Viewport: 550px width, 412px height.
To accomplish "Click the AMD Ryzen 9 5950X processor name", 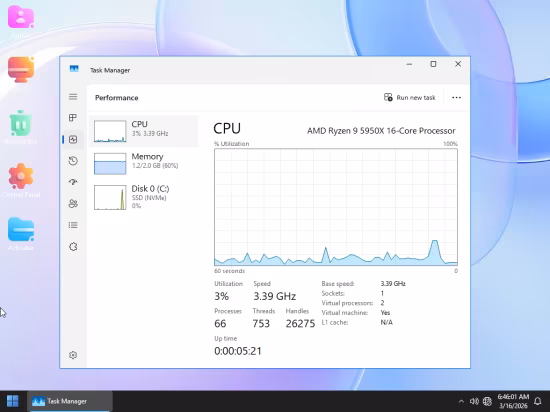I will pyautogui.click(x=381, y=131).
